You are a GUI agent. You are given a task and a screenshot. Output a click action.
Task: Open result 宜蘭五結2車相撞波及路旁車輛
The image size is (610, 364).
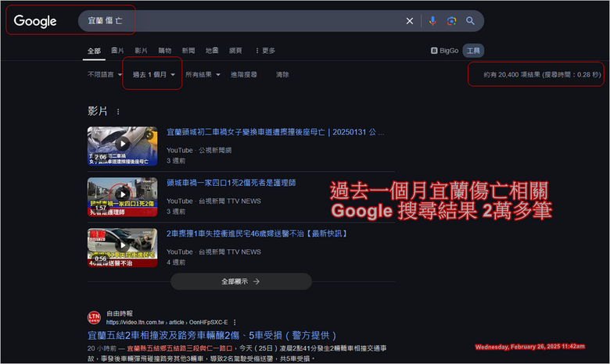[x=212, y=335]
